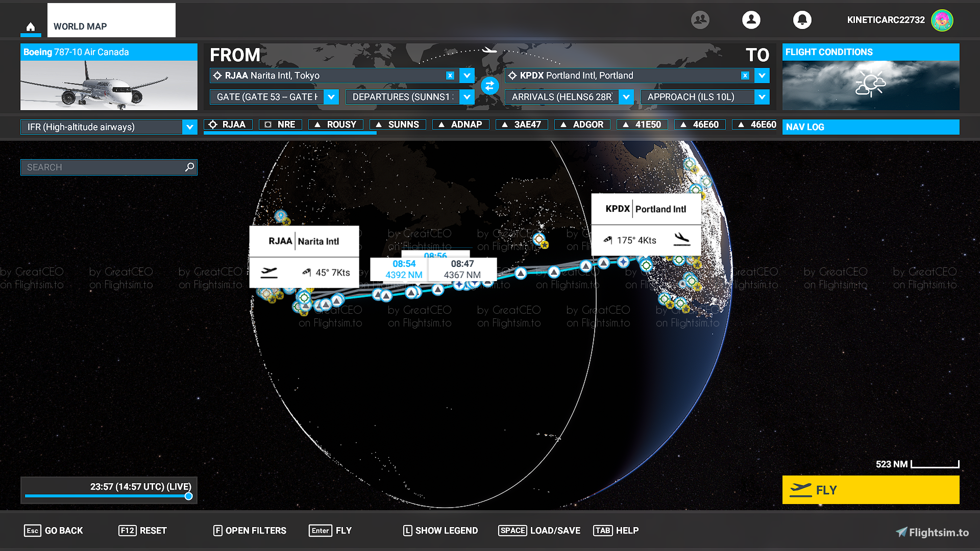Open the Arrivals HELNS6 28R dropdown
Viewport: 980px width, 551px height.
(x=626, y=97)
